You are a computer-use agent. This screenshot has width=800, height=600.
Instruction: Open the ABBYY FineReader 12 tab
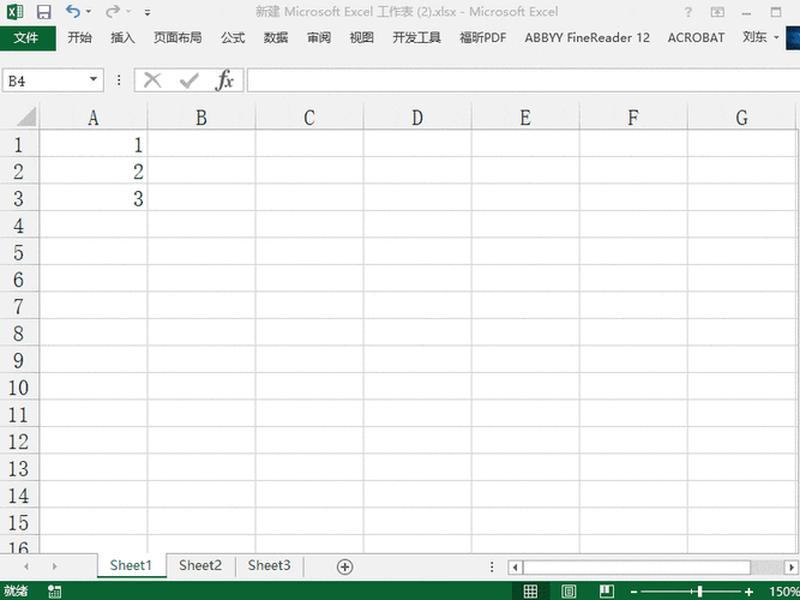click(x=587, y=38)
